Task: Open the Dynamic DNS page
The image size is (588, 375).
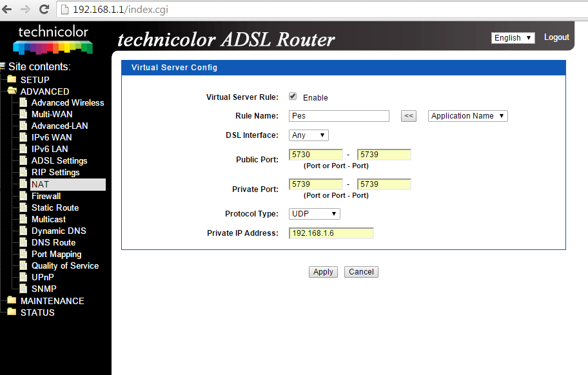Action: pos(59,231)
